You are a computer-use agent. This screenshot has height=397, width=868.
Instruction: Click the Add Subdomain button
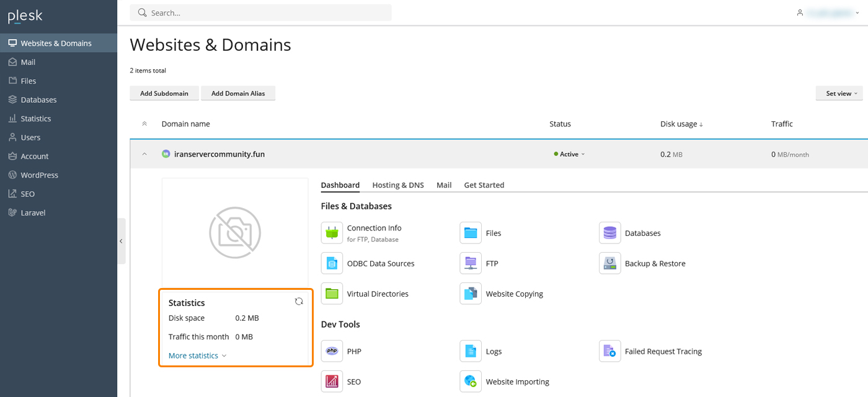click(x=164, y=94)
